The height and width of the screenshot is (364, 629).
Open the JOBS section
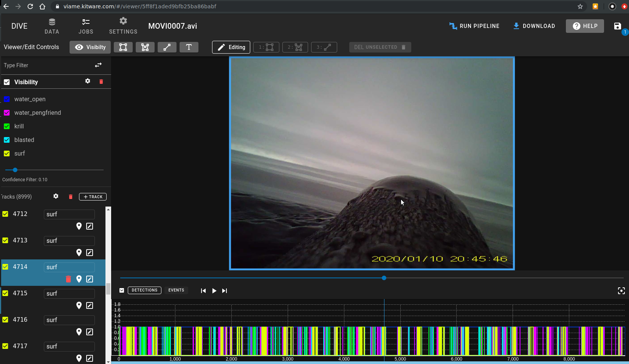pyautogui.click(x=86, y=26)
